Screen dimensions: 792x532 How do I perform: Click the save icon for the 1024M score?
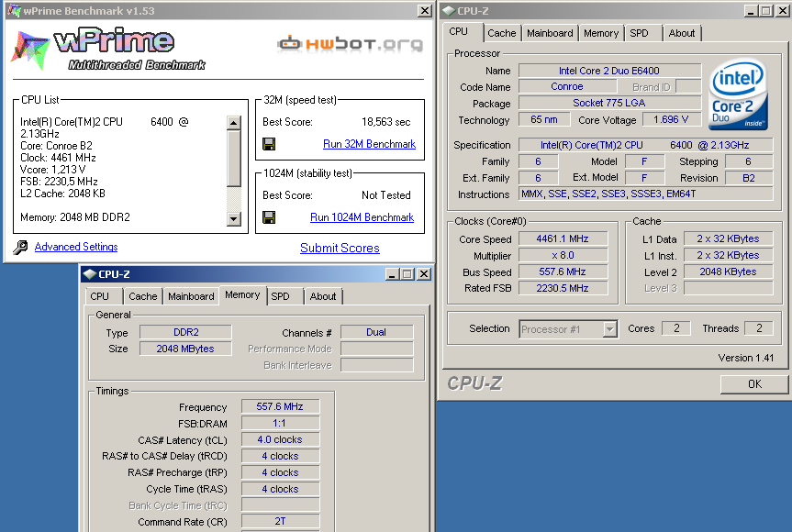point(269,217)
